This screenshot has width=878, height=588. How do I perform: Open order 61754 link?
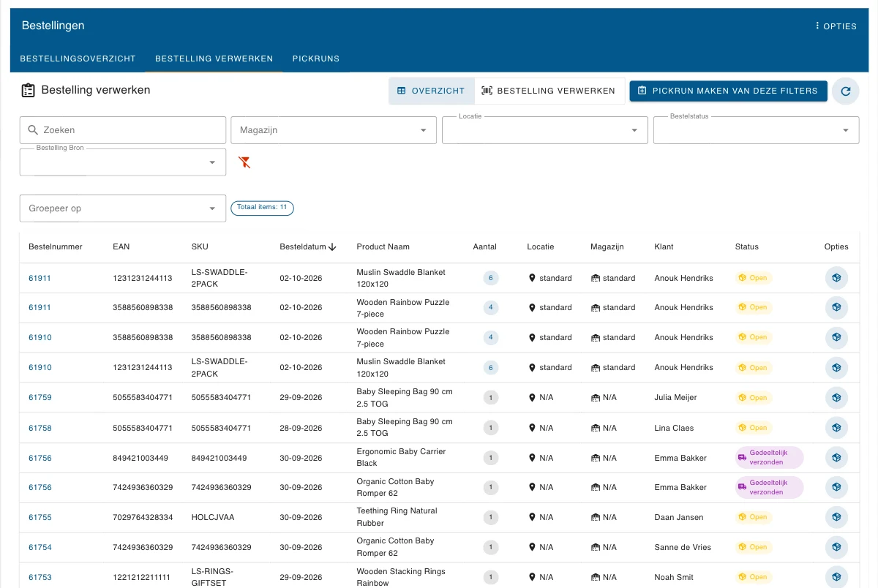click(x=40, y=547)
